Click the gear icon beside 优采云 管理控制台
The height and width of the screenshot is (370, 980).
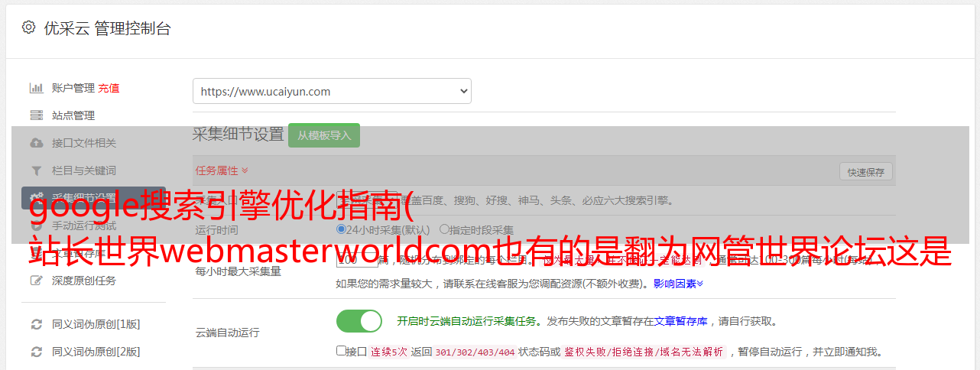coord(28,28)
